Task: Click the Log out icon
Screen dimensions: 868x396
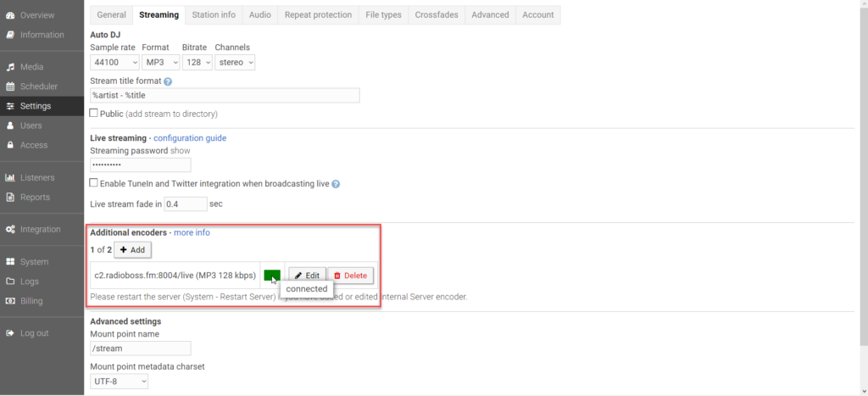Action: [10, 333]
